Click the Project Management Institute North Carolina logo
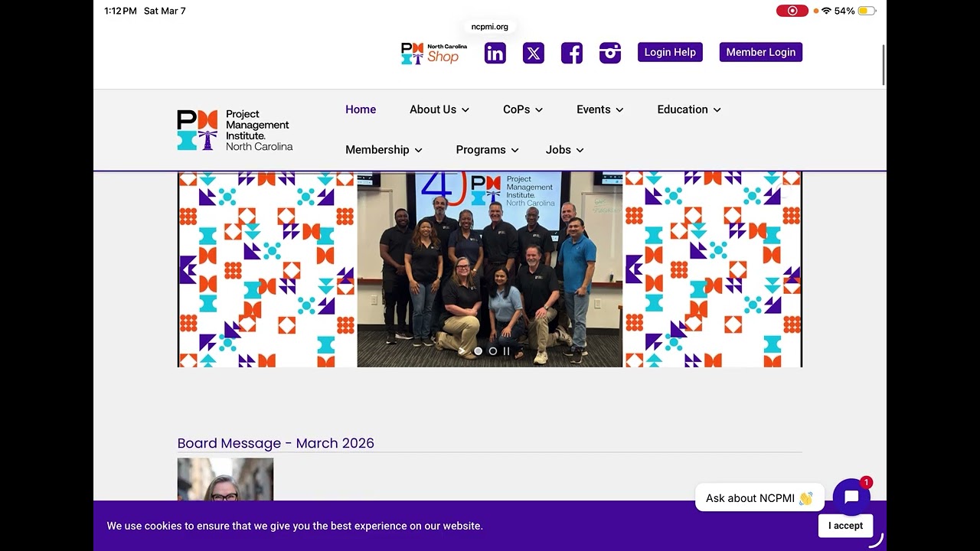Screen dimensions: 980x551 coord(235,130)
